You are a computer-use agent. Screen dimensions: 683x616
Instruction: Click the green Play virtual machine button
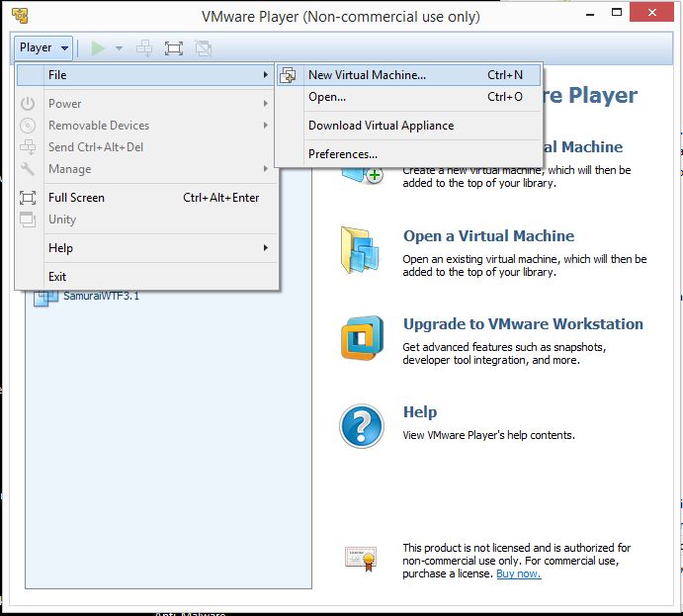pos(98,47)
